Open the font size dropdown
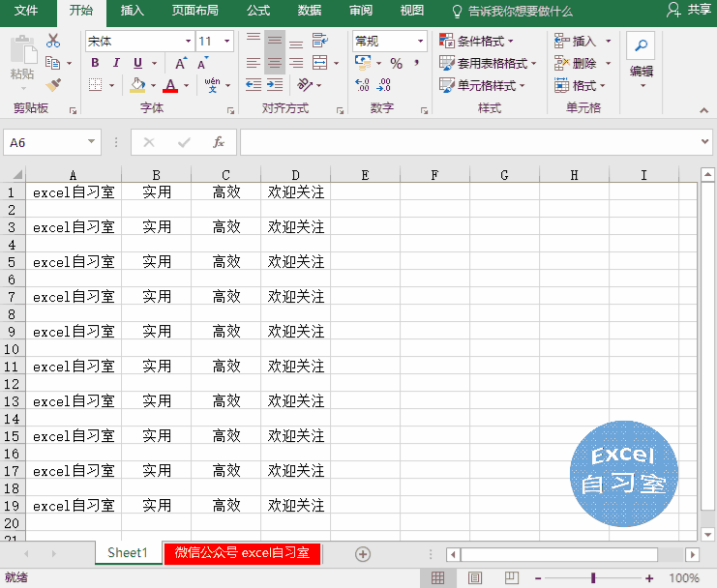 226,42
